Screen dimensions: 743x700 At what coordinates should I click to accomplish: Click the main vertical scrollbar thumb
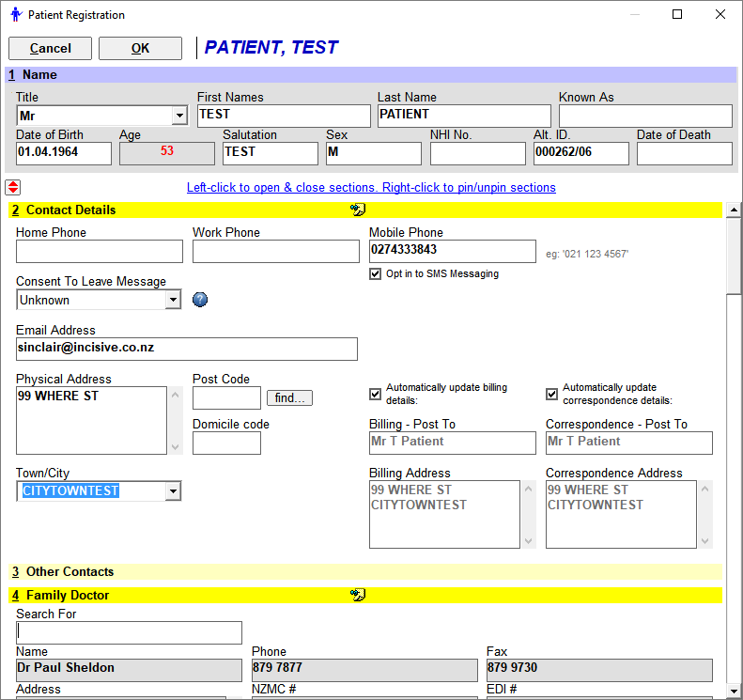[x=734, y=256]
